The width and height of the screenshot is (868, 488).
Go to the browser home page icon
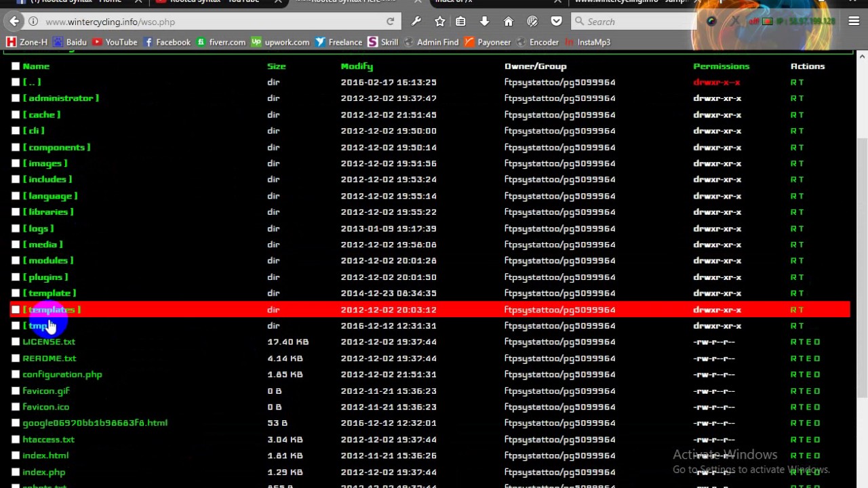coord(508,22)
